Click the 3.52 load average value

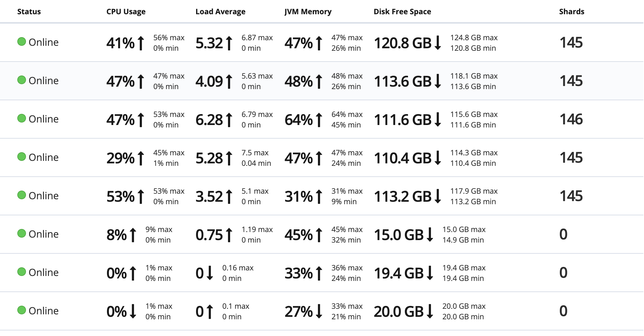pyautogui.click(x=209, y=196)
